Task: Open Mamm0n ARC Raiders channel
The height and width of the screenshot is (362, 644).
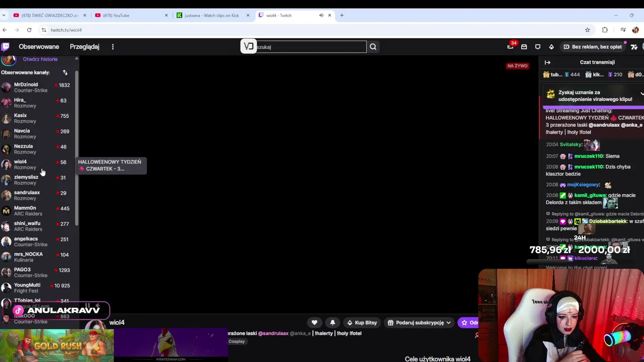Action: pyautogui.click(x=38, y=211)
